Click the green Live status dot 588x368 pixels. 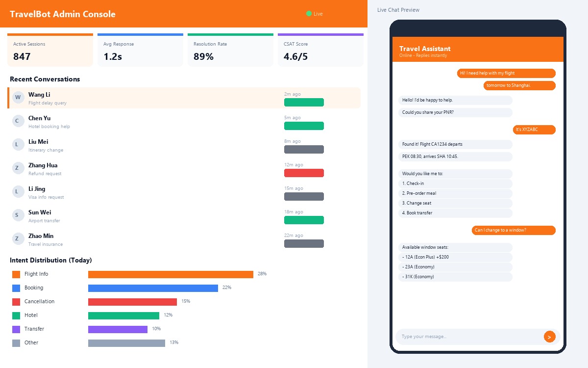(x=309, y=14)
